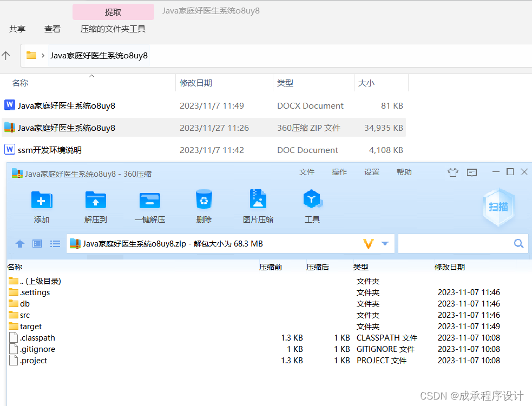Click the 2023/11/27 11:26 date cell

[214, 128]
